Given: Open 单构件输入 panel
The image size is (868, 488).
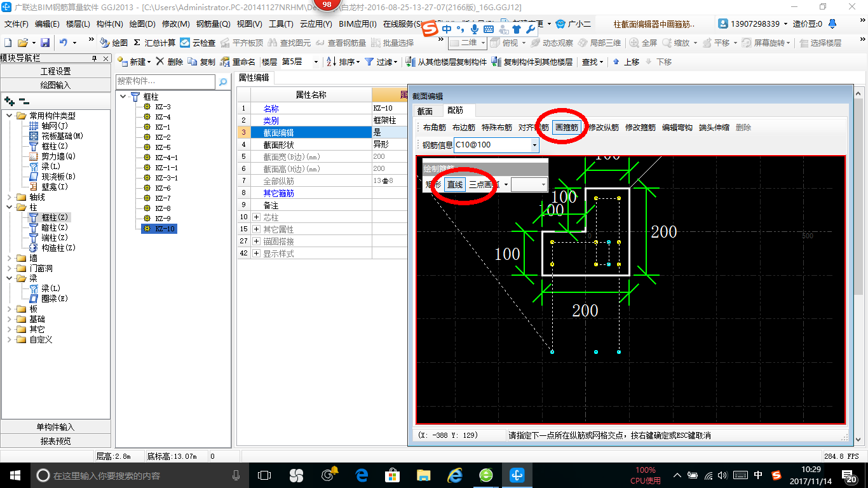Looking at the screenshot, I should pyautogui.click(x=56, y=427).
